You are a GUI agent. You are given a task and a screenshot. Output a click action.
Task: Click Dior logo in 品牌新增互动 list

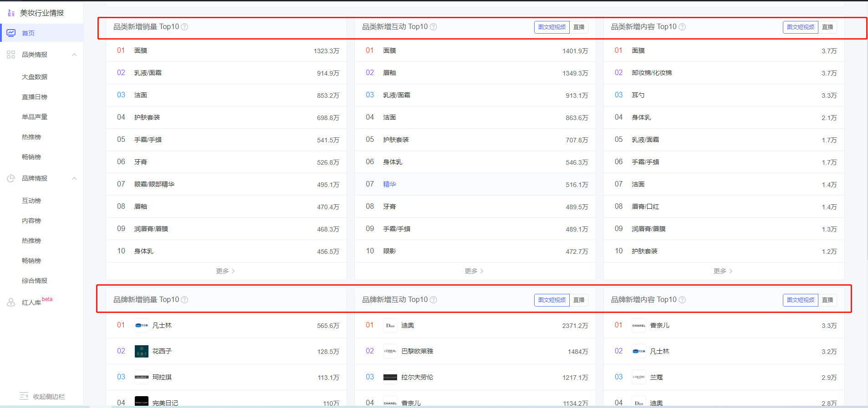[x=390, y=325]
